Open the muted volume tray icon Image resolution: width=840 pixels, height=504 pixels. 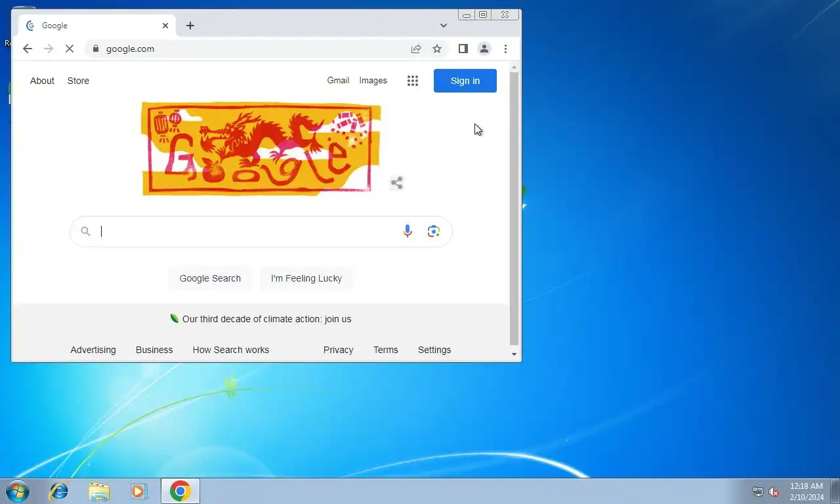pyautogui.click(x=774, y=492)
